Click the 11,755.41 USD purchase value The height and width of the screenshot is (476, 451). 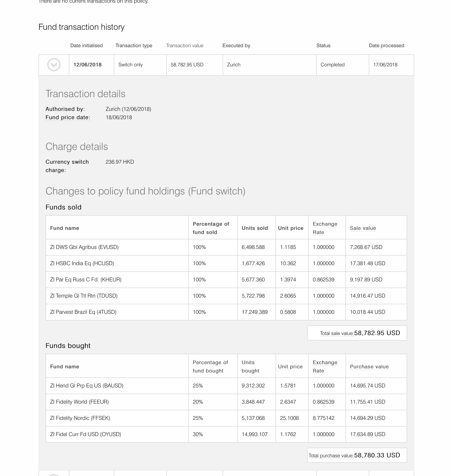(x=367, y=402)
